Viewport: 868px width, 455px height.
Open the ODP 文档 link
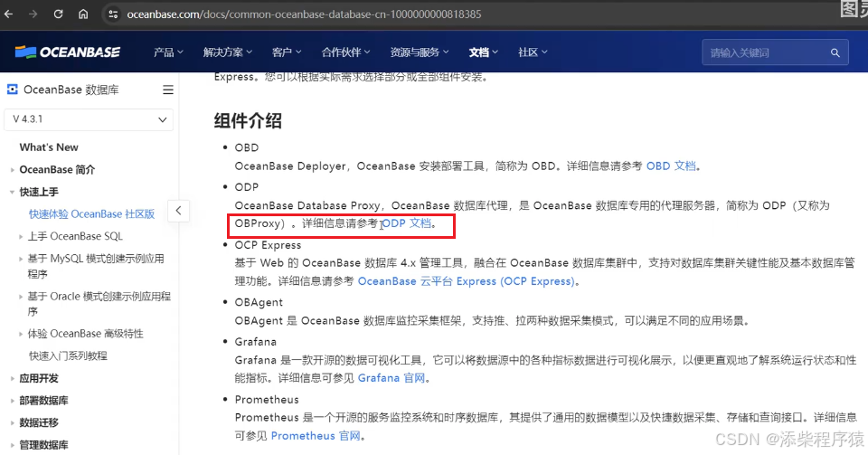pos(407,223)
